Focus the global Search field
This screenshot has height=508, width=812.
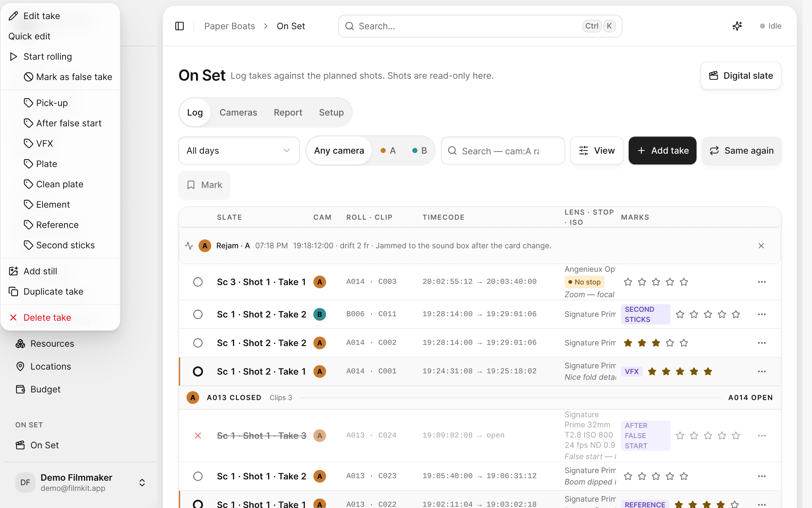coord(480,26)
